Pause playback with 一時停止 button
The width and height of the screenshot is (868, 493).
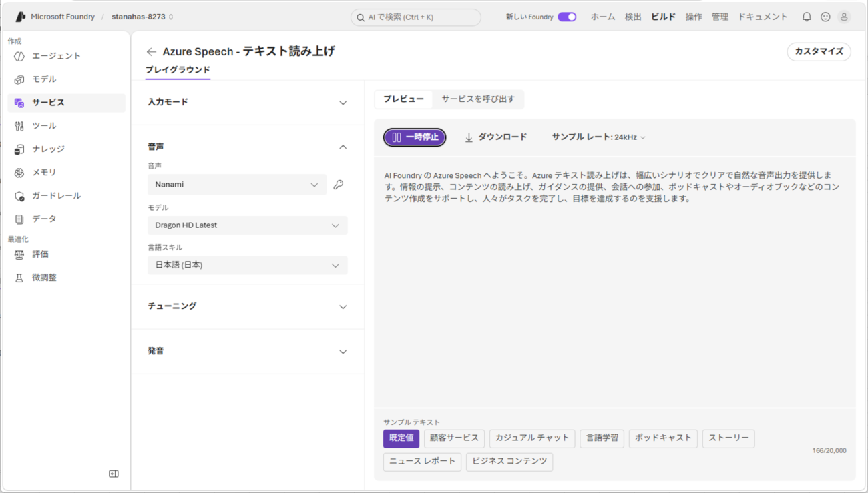pos(415,137)
